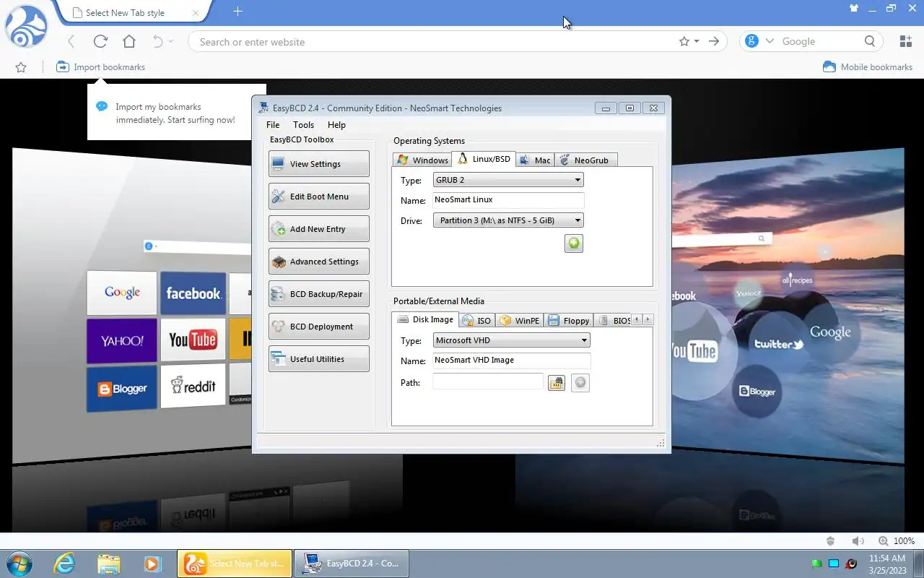Select the Linux/BSD tab
Screen dimensions: 924x578
pyautogui.click(x=484, y=159)
